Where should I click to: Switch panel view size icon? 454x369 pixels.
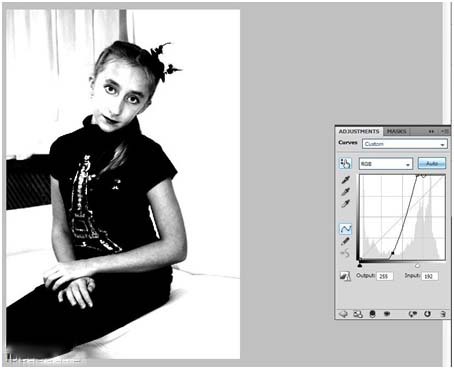pyautogui.click(x=358, y=314)
